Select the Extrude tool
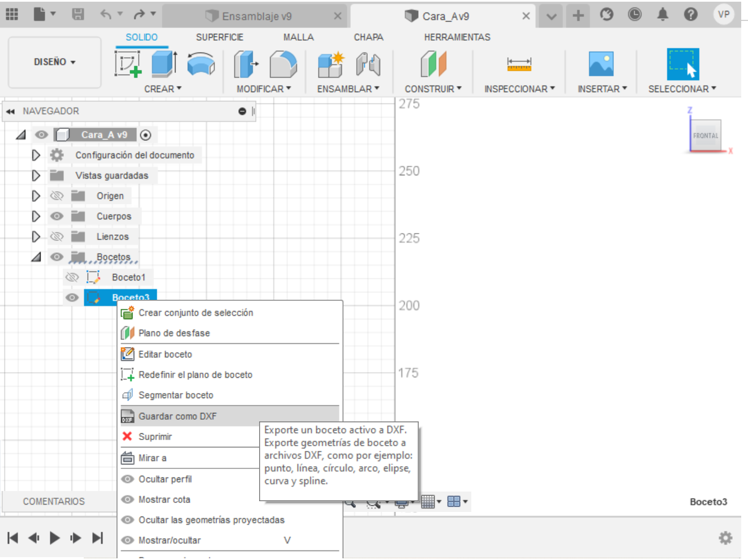Screen dimensions: 748x560 tap(164, 63)
